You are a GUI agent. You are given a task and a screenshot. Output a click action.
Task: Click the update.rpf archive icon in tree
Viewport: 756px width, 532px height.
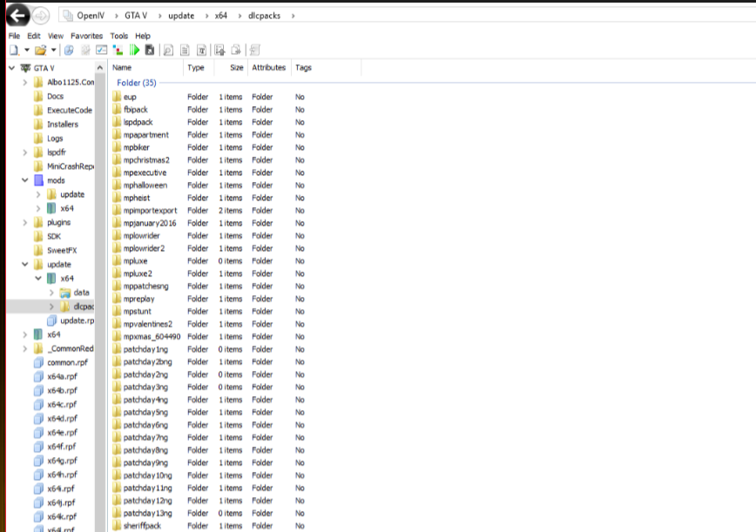point(52,320)
